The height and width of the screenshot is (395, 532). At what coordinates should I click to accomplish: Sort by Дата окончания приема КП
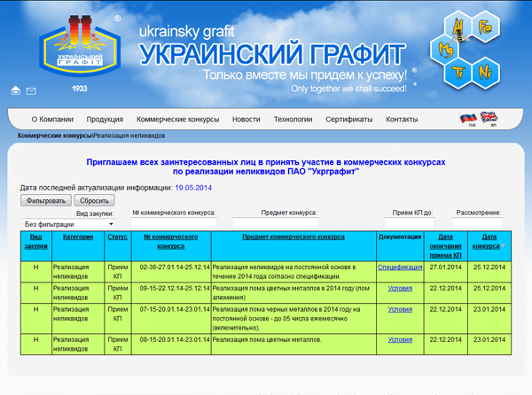(x=445, y=246)
